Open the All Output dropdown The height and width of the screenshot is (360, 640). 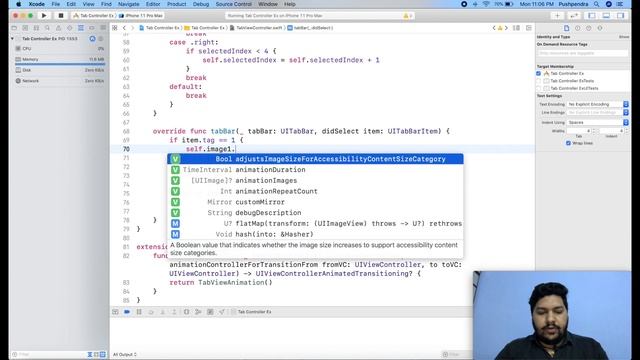[x=125, y=354]
